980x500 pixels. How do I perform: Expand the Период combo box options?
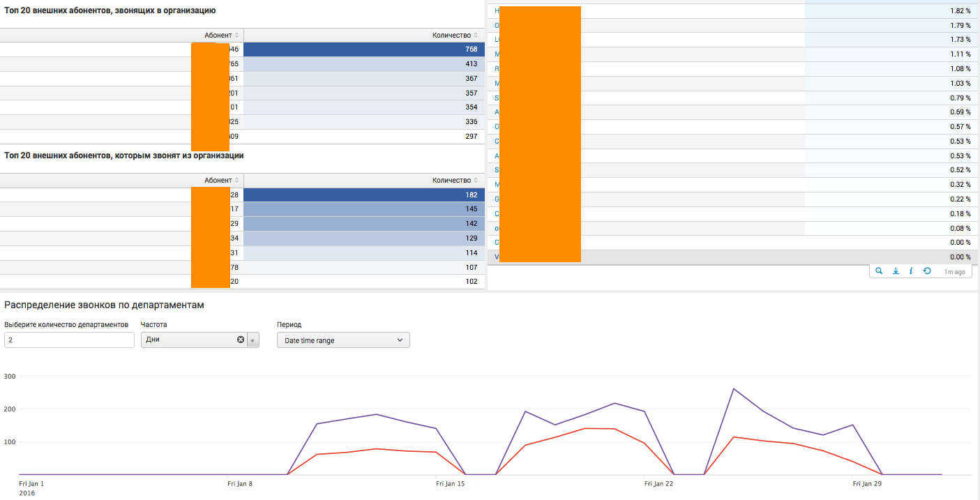click(x=400, y=340)
